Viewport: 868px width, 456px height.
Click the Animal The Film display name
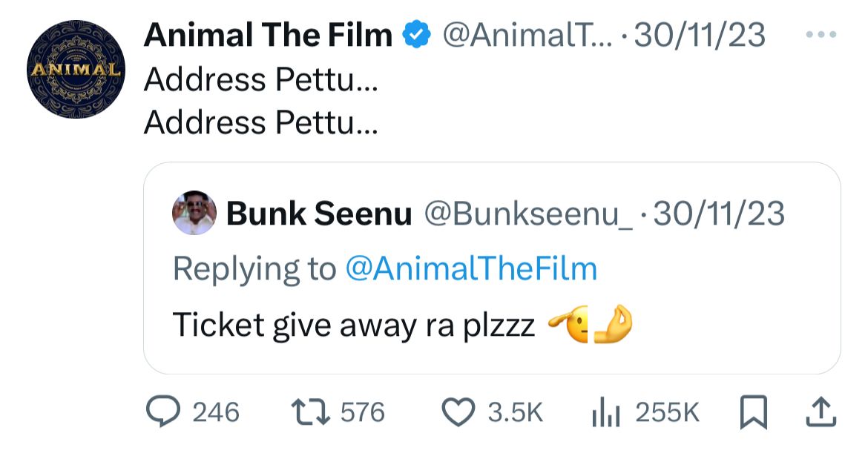[268, 35]
